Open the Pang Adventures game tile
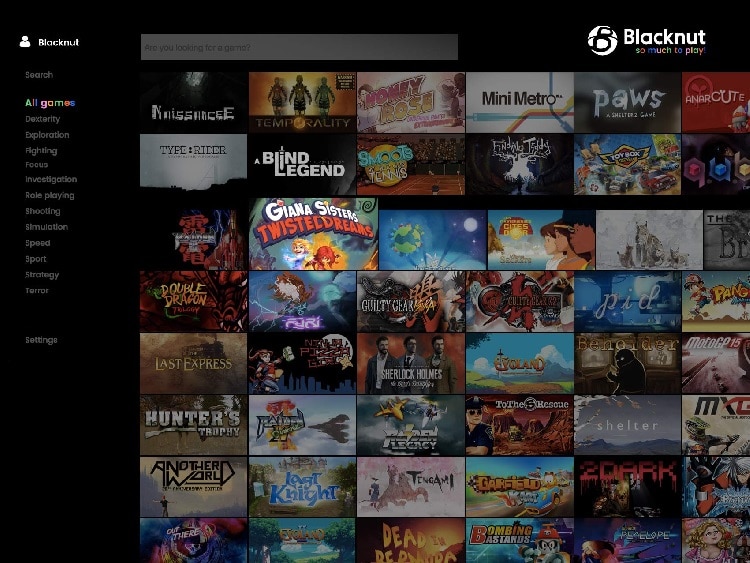Viewport: 750px width, 563px height. (x=716, y=301)
